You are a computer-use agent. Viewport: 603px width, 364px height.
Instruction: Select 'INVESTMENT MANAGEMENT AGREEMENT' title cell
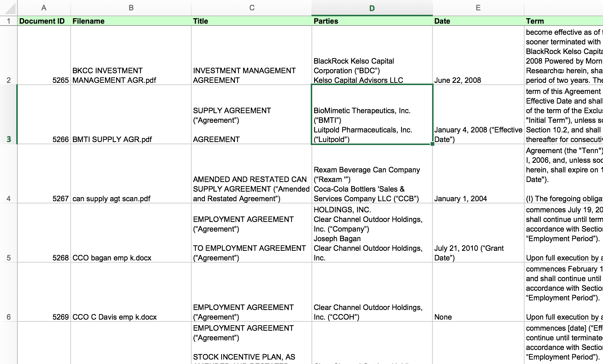pyautogui.click(x=252, y=55)
